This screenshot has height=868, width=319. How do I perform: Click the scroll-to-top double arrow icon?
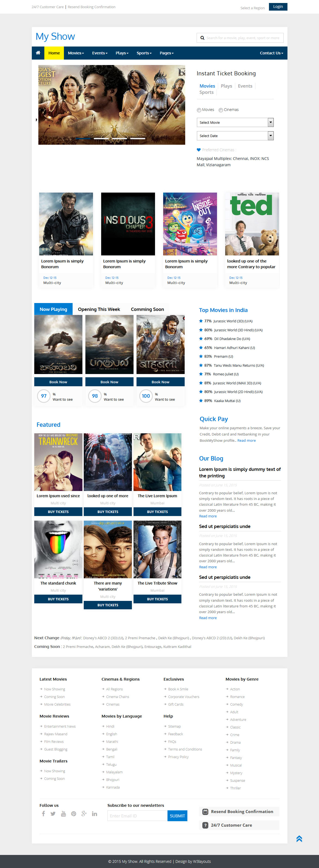[x=299, y=839]
